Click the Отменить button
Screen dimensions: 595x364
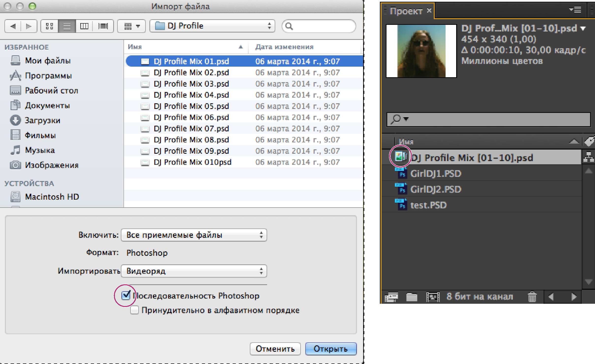pyautogui.click(x=275, y=349)
